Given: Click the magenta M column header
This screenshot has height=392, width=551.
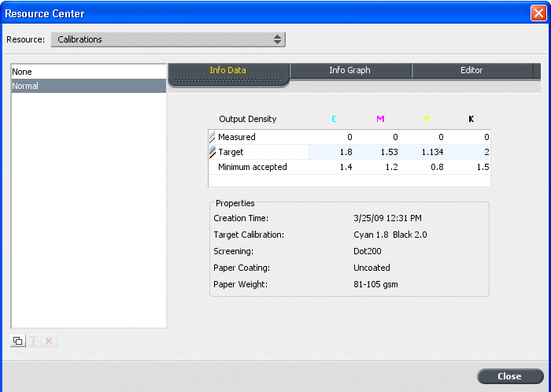Looking at the screenshot, I should click(x=380, y=119).
